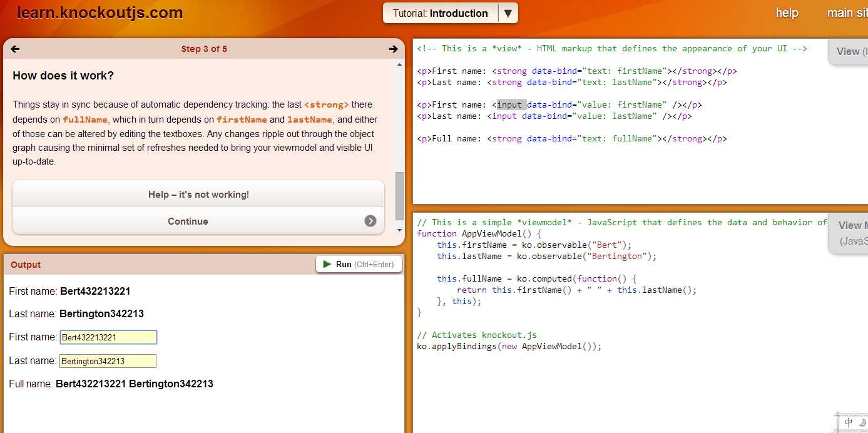Click the orange 'lastName' code word in instructions
The width and height of the screenshot is (868, 433).
[310, 120]
